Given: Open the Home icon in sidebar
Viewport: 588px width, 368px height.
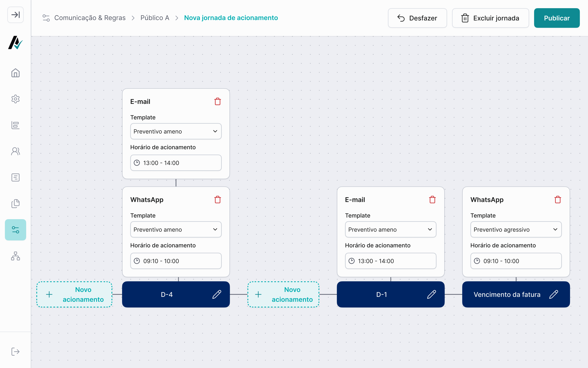Looking at the screenshot, I should click(16, 73).
